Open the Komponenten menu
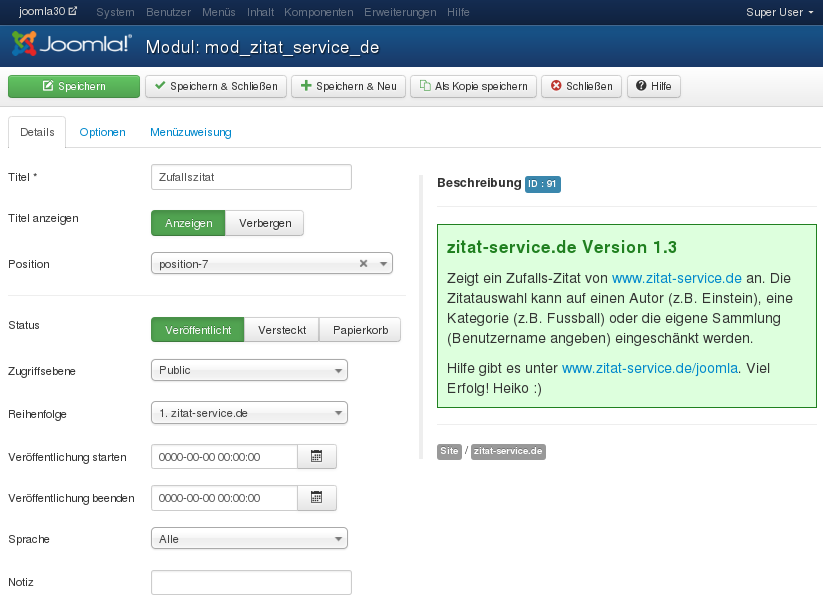Image resolution: width=823 pixels, height=600 pixels. [x=319, y=12]
